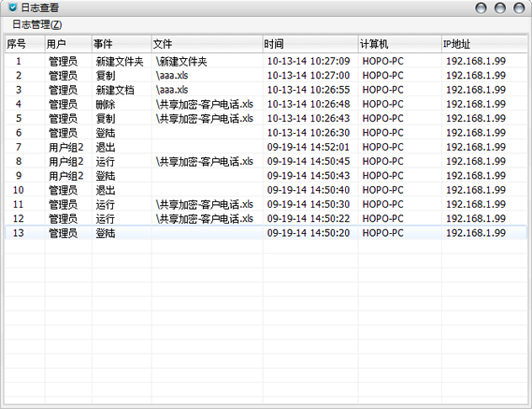This screenshot has width=532, height=409.
Task: Select row 6 管理员 登陆 at 10:26:30
Action: (266, 133)
